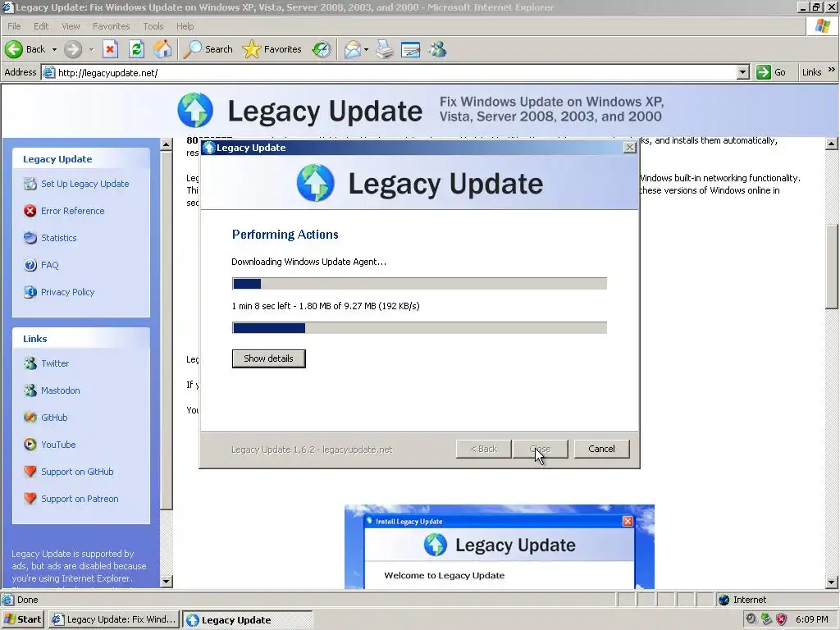Click the FAQ question mark icon
This screenshot has height=630, width=840.
point(30,265)
